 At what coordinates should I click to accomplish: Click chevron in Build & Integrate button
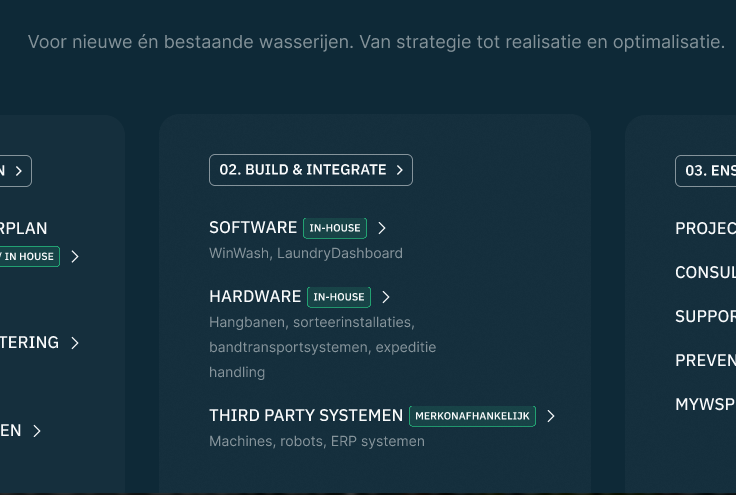[399, 170]
